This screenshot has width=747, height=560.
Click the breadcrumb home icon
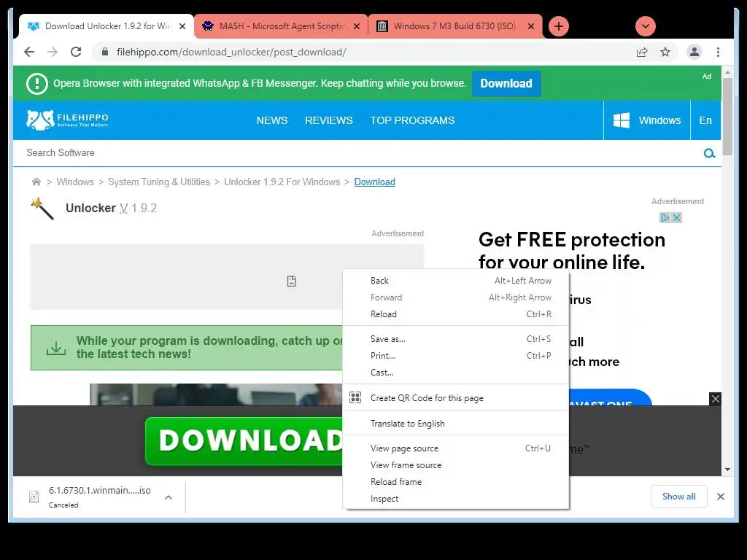point(36,182)
